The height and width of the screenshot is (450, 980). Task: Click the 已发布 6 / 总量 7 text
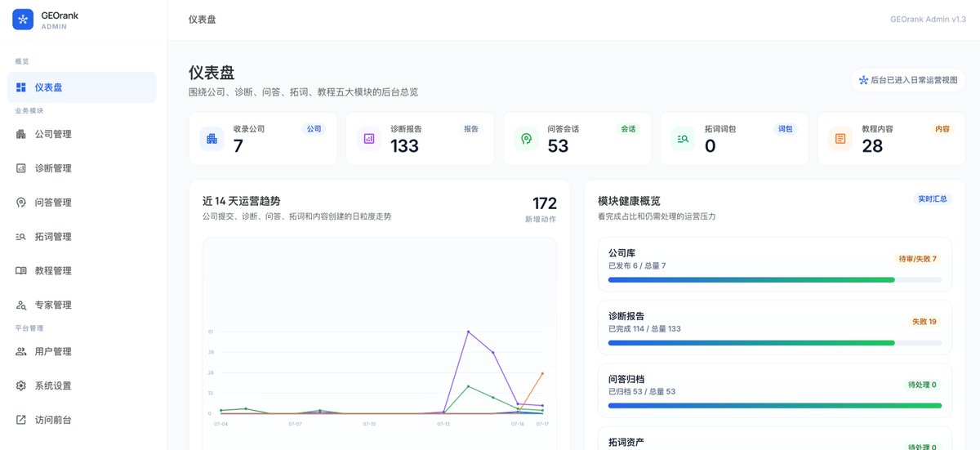(x=637, y=266)
